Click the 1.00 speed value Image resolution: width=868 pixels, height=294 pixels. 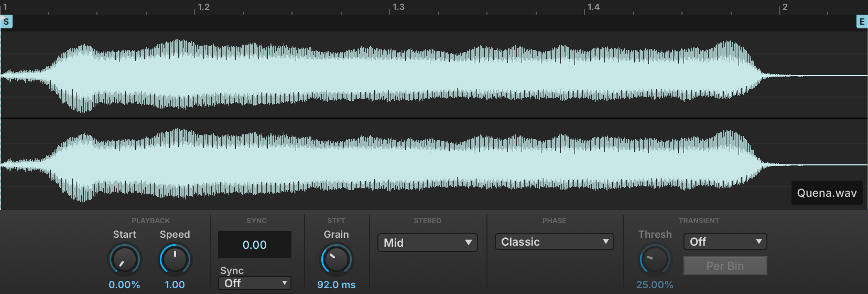(x=175, y=285)
